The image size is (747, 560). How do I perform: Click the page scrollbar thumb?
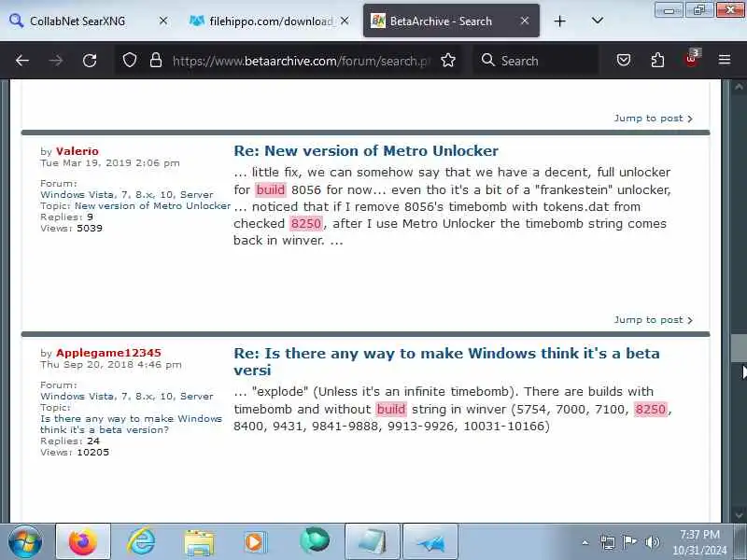click(x=739, y=347)
